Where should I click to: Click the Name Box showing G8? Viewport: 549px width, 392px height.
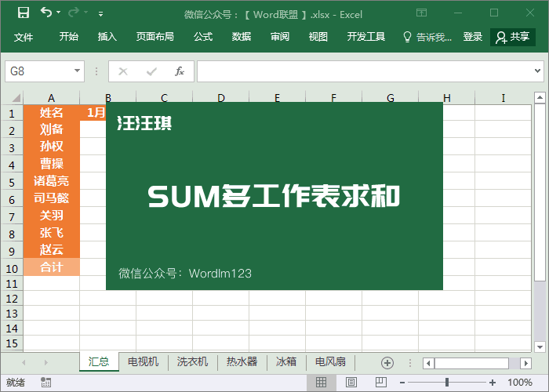[x=38, y=71]
